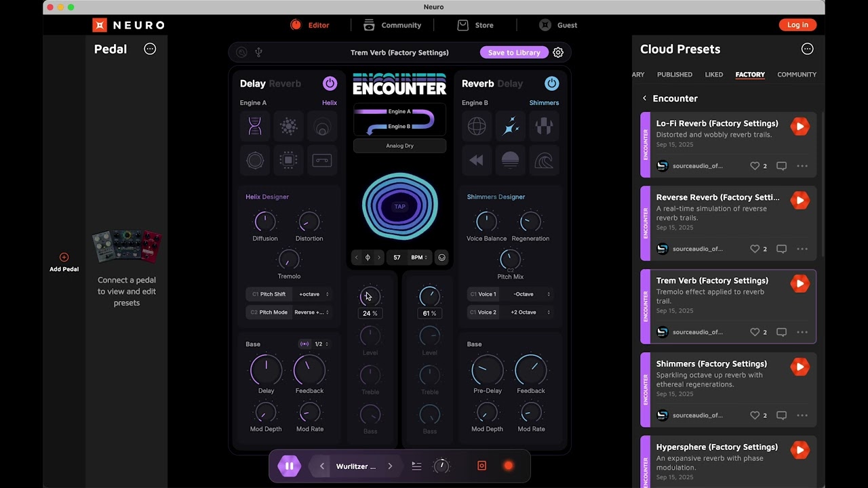Click the 61 % mix value field

click(x=429, y=313)
